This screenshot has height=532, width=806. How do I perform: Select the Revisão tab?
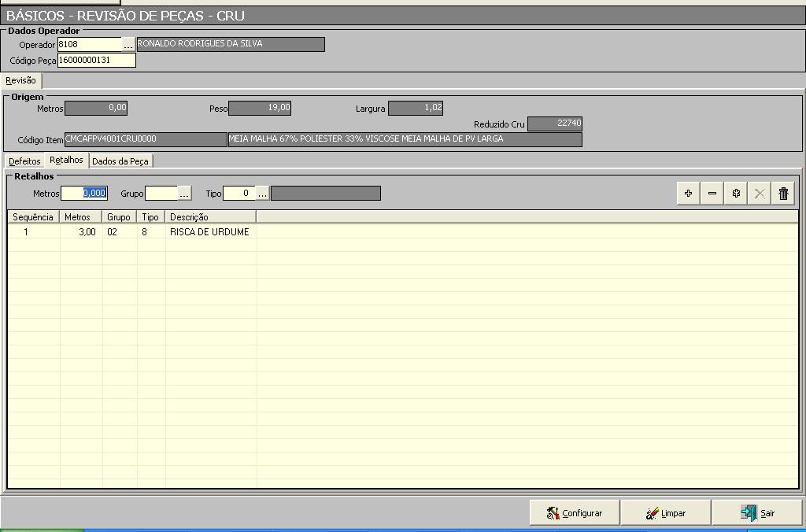click(20, 80)
